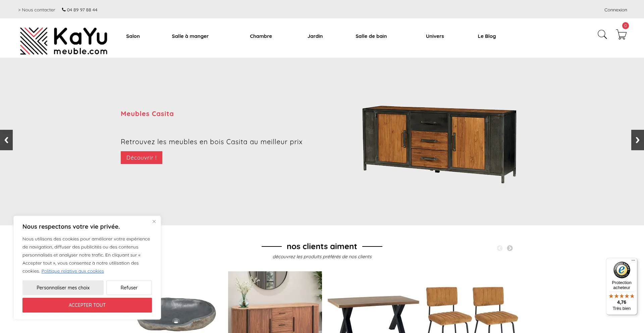644x333 pixels.
Task: Expand the Jardin category
Action: [x=315, y=36]
